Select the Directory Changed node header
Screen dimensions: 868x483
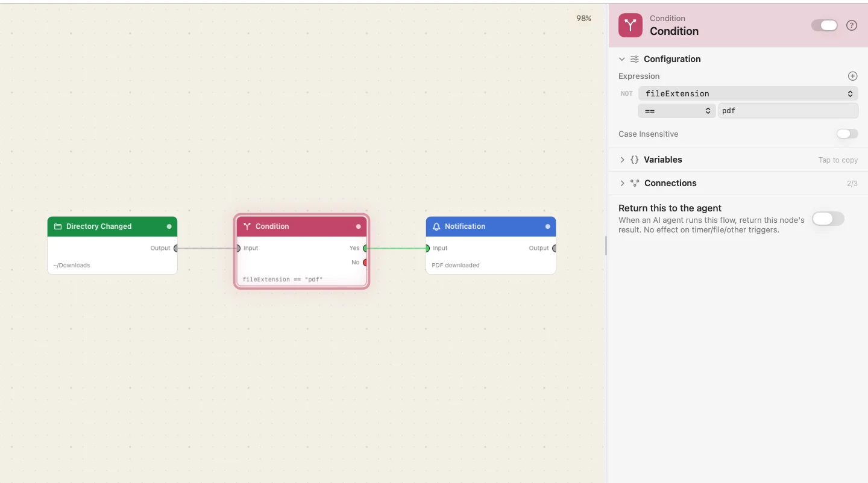pos(113,226)
